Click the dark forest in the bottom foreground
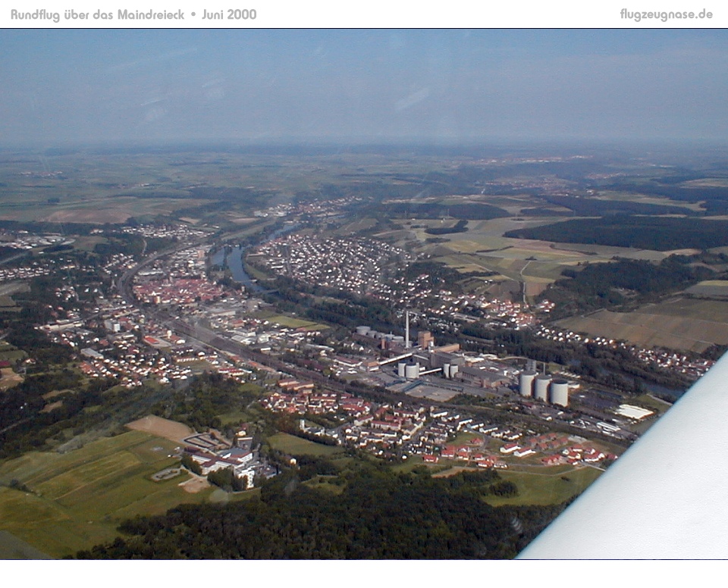This screenshot has height=588, width=728. (341, 523)
